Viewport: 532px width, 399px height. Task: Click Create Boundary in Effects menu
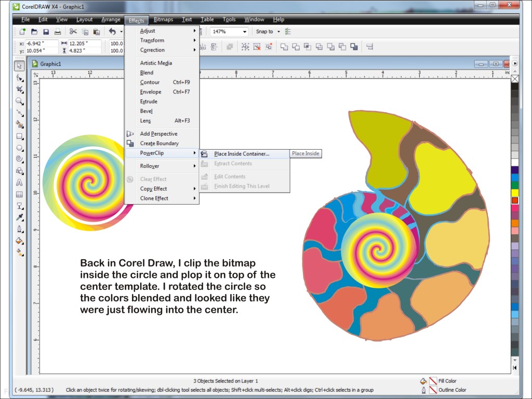coord(159,143)
